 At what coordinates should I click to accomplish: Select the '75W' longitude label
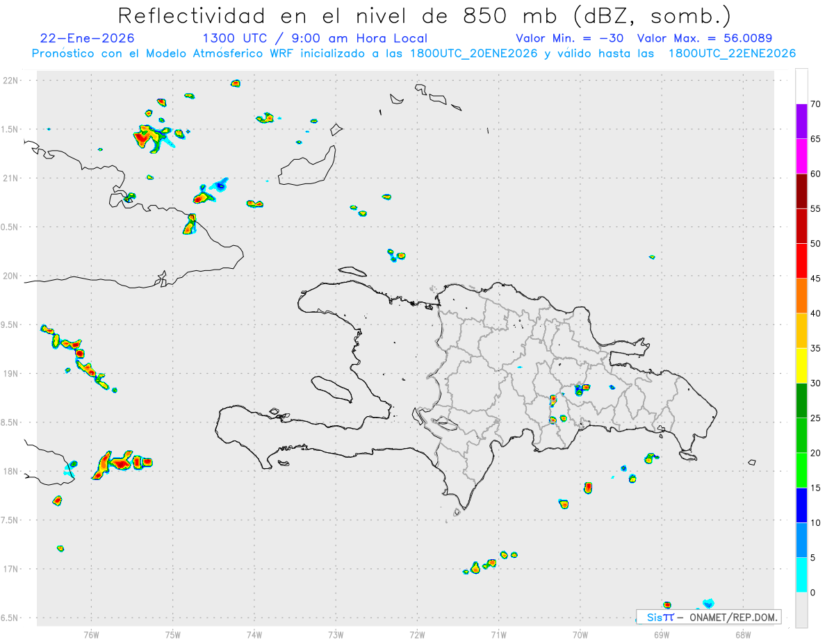[x=173, y=634]
